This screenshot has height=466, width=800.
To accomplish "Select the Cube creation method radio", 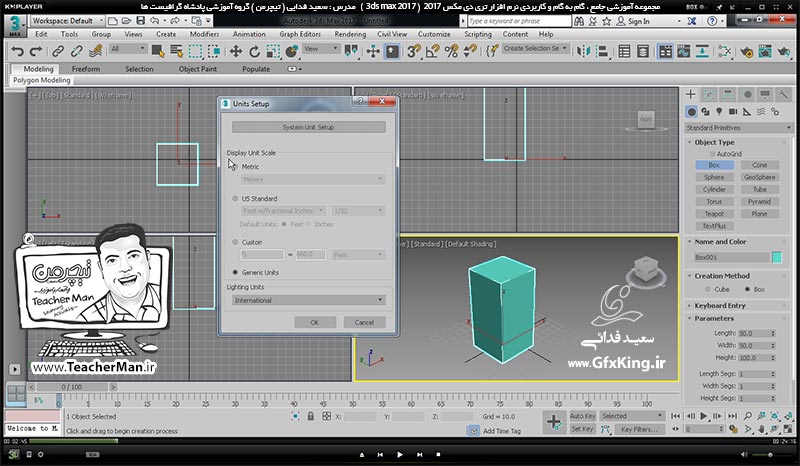I will coord(708,289).
